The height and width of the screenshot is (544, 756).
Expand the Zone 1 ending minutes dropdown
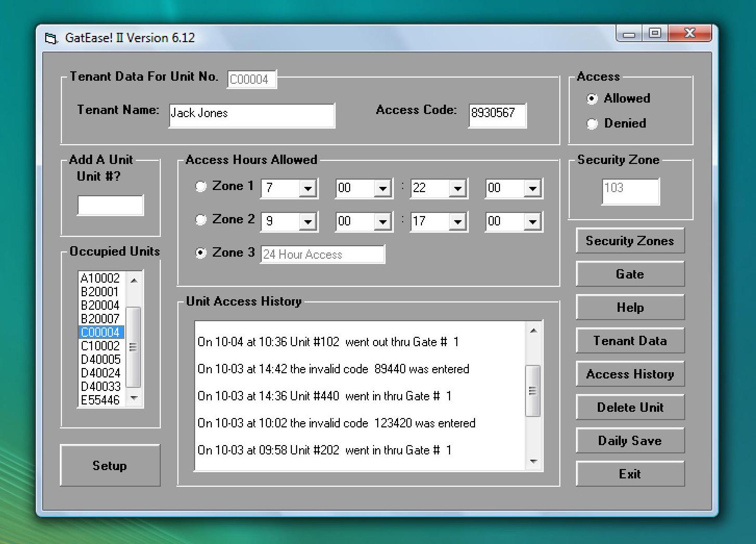coord(532,188)
